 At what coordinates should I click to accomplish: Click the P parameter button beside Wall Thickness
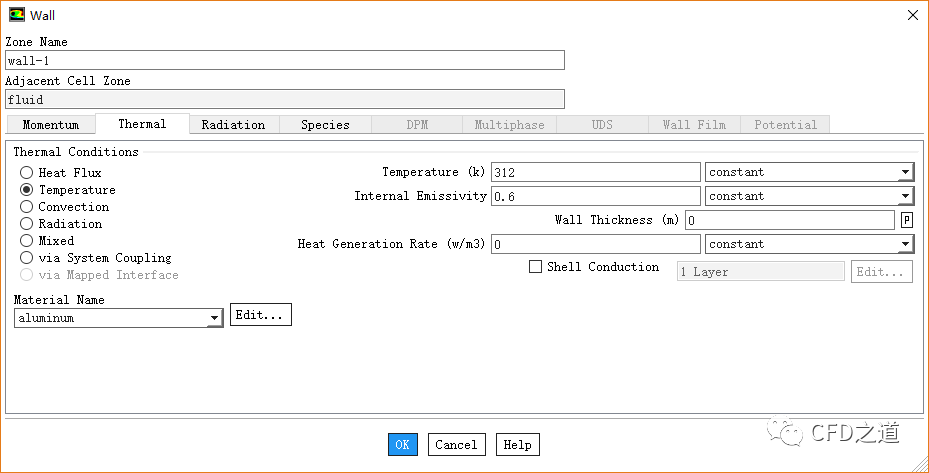coord(906,220)
